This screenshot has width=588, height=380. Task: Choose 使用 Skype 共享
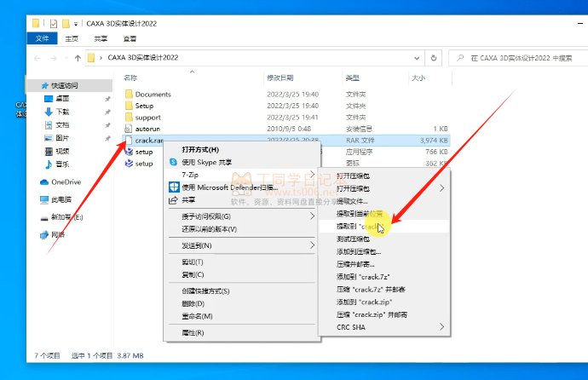242,162
